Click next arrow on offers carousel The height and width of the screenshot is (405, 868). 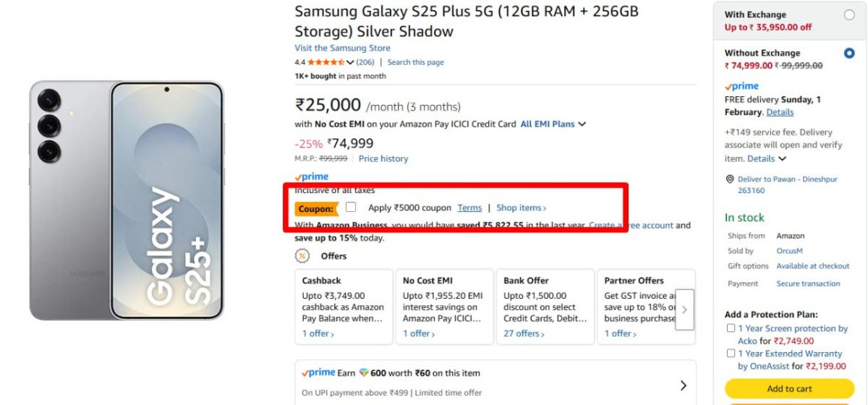pos(684,310)
